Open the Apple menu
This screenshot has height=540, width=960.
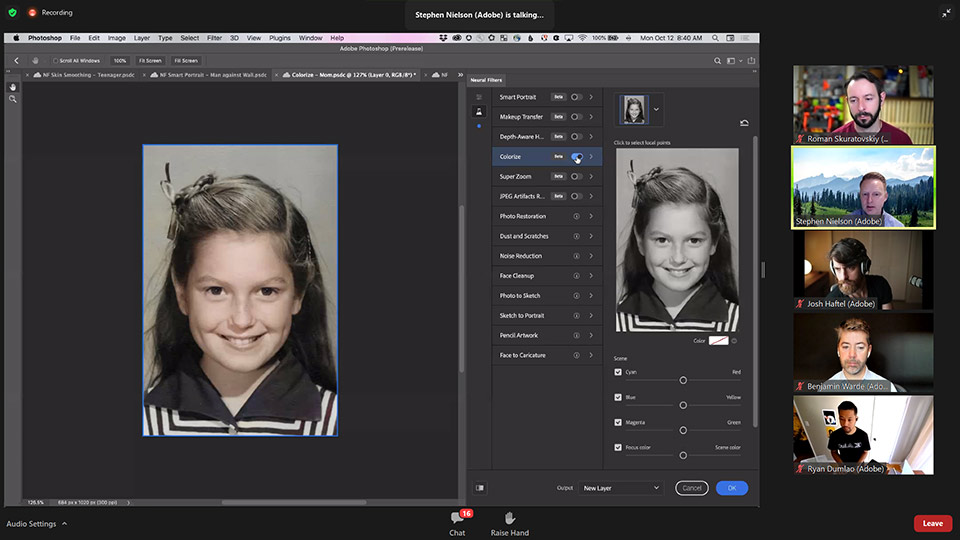click(16, 38)
